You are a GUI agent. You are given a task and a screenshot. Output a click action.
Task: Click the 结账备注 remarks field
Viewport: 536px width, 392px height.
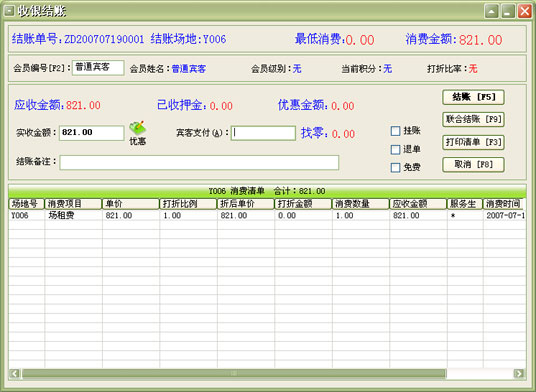[199, 163]
